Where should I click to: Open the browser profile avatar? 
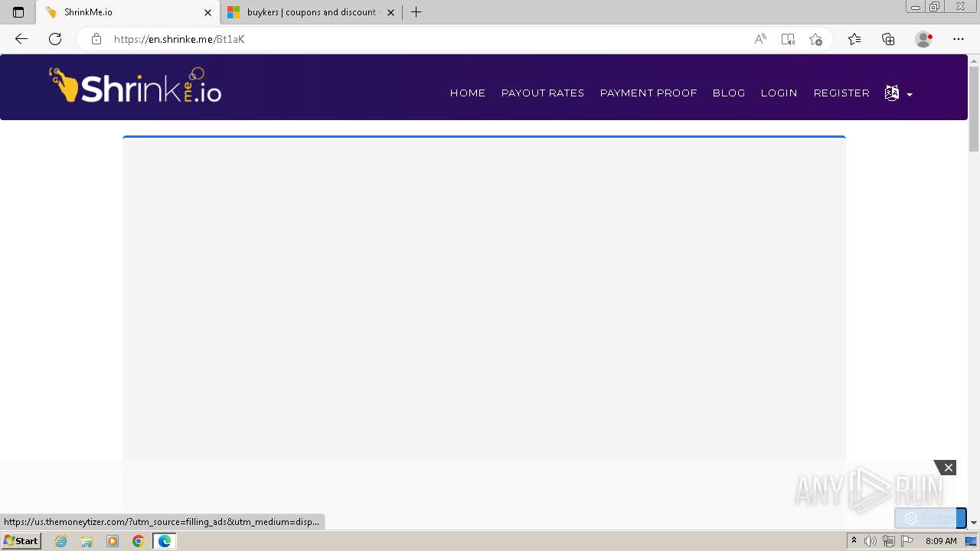coord(924,39)
